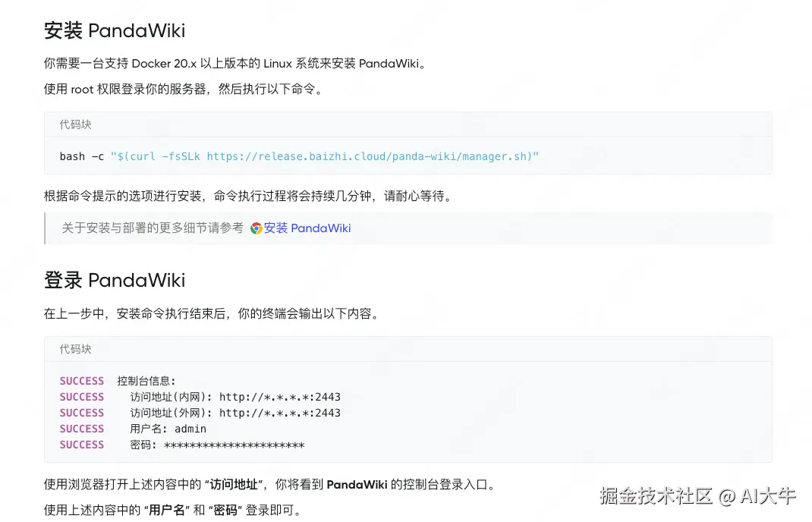
Task: Click the bold PandaWiki text in login paragraph
Action: pyautogui.click(x=357, y=485)
